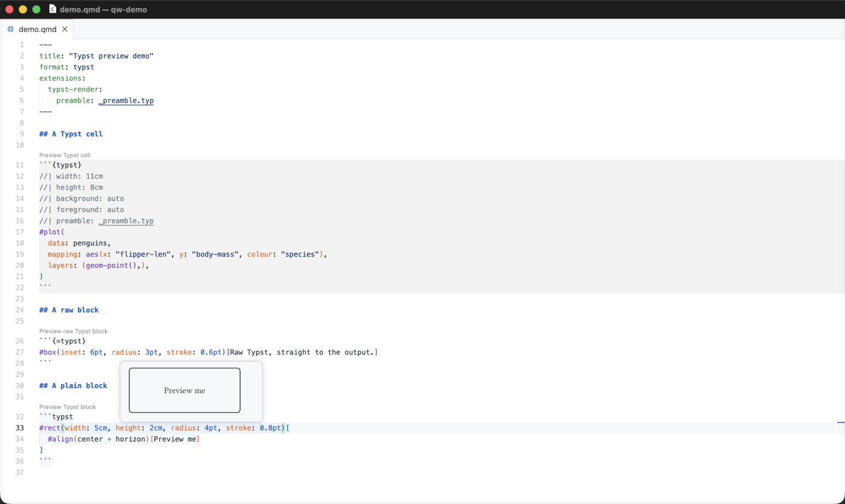This screenshot has width=845, height=504.
Task: Select the demo.qmd editor tab
Action: tap(37, 29)
